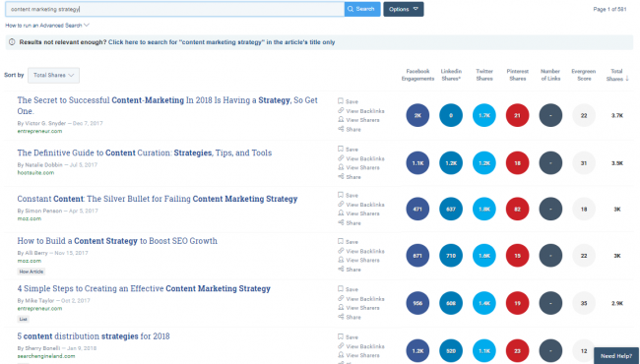This screenshot has width=640, height=364.
Task: Sort by Twitter Shares column
Action: click(x=484, y=75)
